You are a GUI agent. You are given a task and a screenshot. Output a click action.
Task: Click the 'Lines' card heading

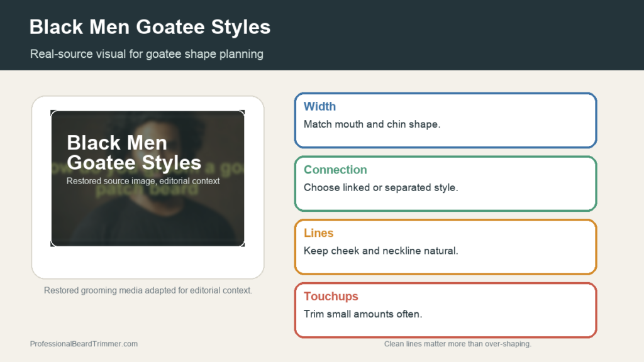point(318,233)
